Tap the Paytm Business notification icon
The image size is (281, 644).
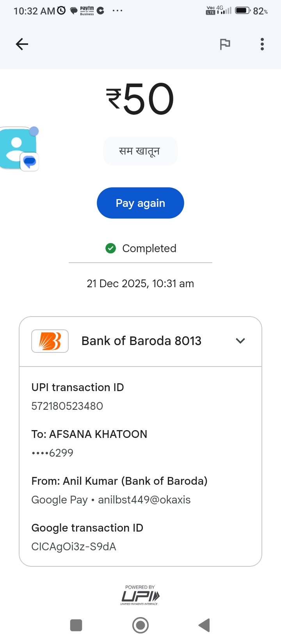point(87,11)
